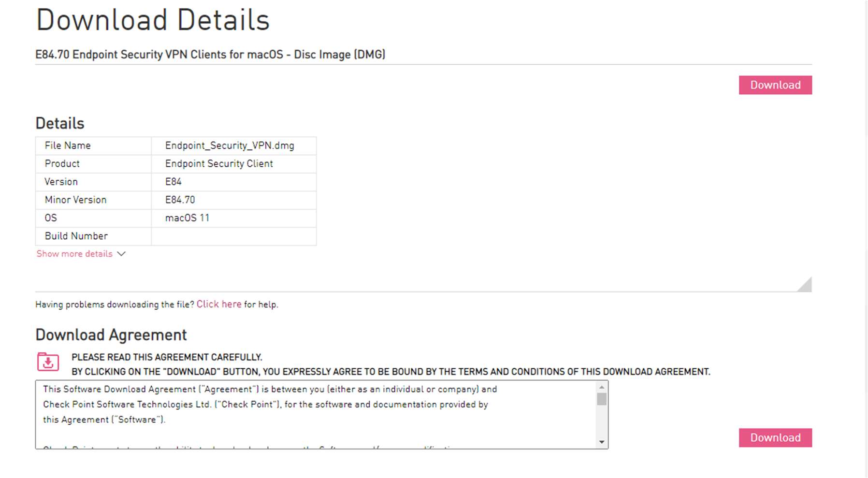This screenshot has width=868, height=478.
Task: Click the Download Agreement section heading
Action: click(x=111, y=335)
